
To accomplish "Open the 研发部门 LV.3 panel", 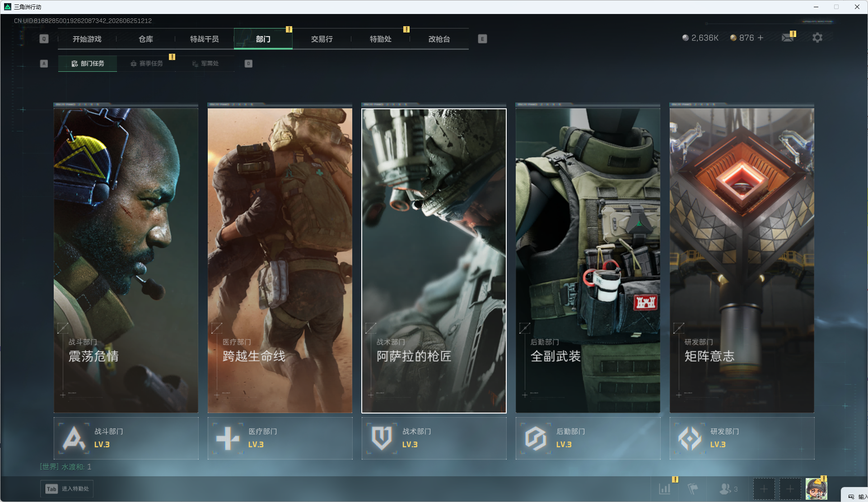I will [x=742, y=438].
